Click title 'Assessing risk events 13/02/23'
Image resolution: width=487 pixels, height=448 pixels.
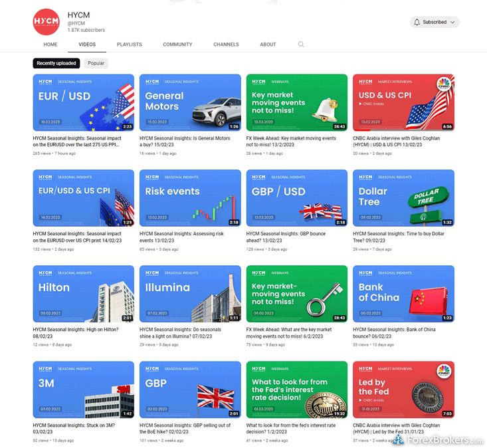click(x=181, y=237)
